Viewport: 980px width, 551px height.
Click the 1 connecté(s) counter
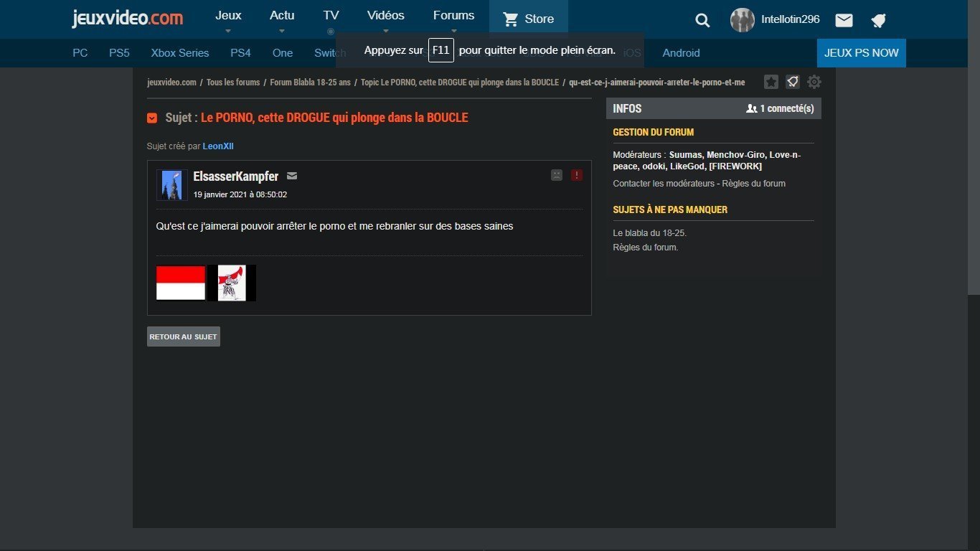click(781, 109)
